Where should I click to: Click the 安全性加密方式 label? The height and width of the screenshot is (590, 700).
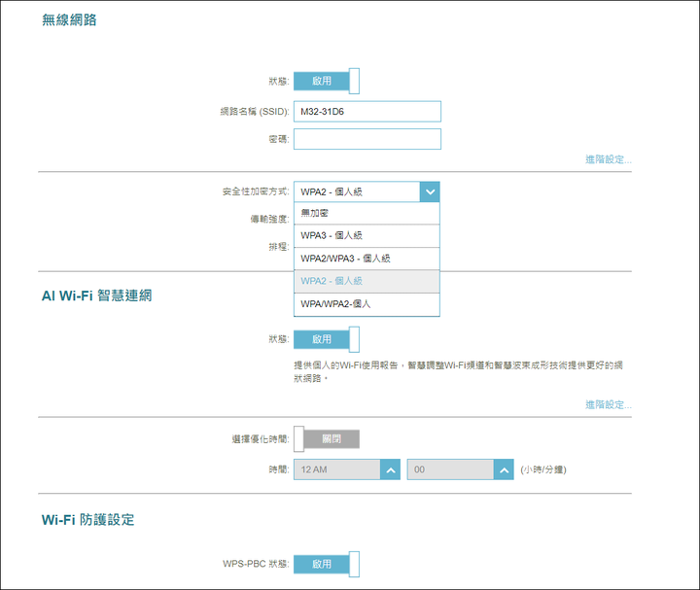[256, 191]
